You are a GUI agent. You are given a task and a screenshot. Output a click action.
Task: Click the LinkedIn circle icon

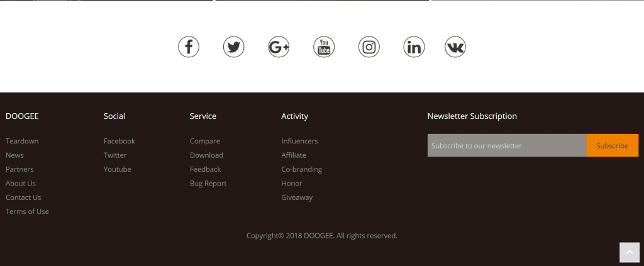coord(414,47)
